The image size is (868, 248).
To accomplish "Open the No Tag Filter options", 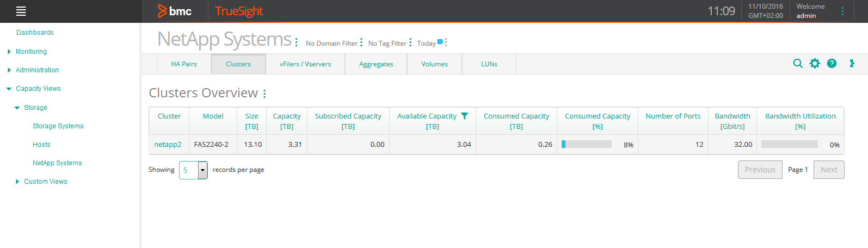I will point(410,42).
